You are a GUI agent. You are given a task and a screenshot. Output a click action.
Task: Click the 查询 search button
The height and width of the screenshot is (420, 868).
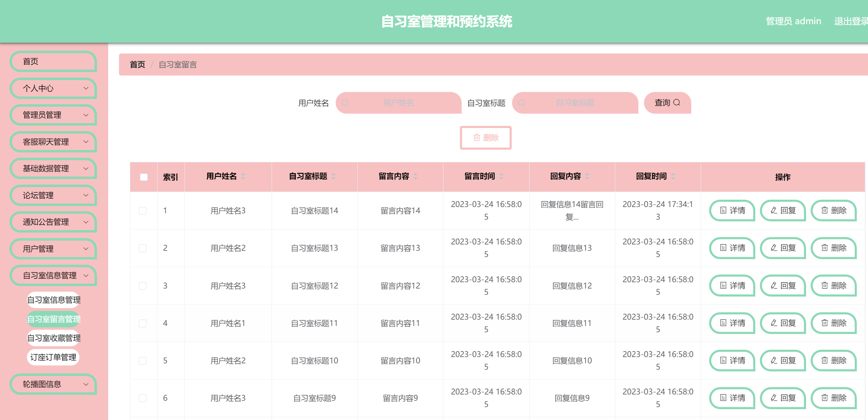click(x=667, y=102)
